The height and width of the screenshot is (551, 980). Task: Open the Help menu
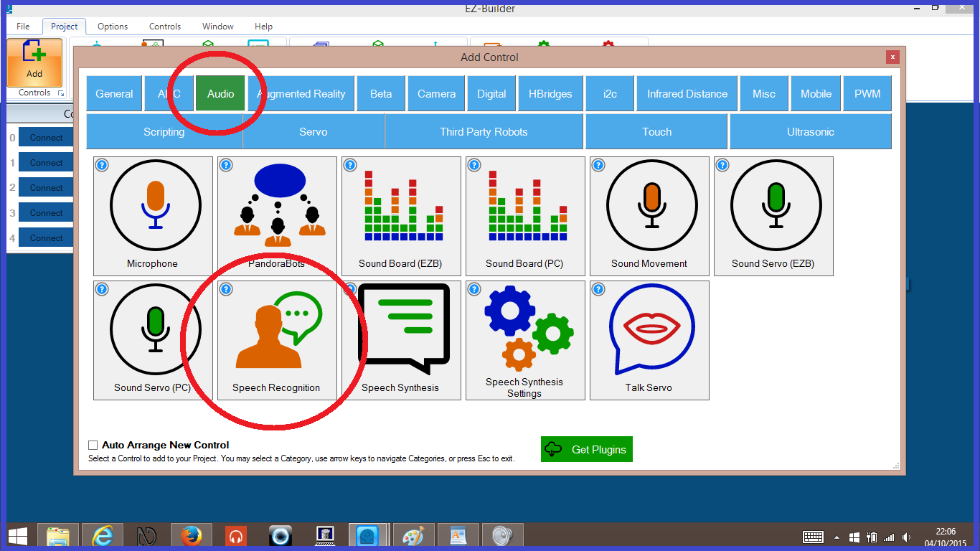[264, 27]
